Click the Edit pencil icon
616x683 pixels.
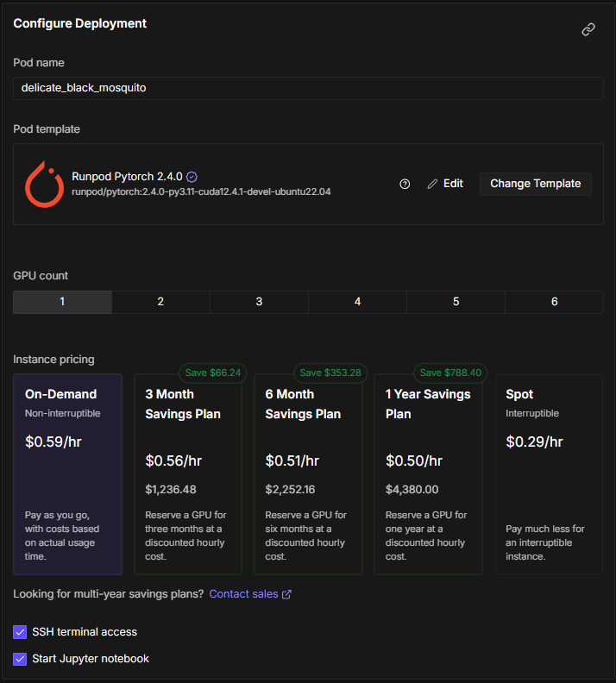click(432, 184)
